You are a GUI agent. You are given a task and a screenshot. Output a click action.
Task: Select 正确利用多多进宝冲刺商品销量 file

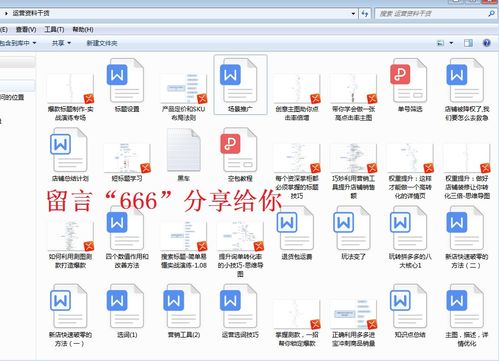(x=354, y=314)
